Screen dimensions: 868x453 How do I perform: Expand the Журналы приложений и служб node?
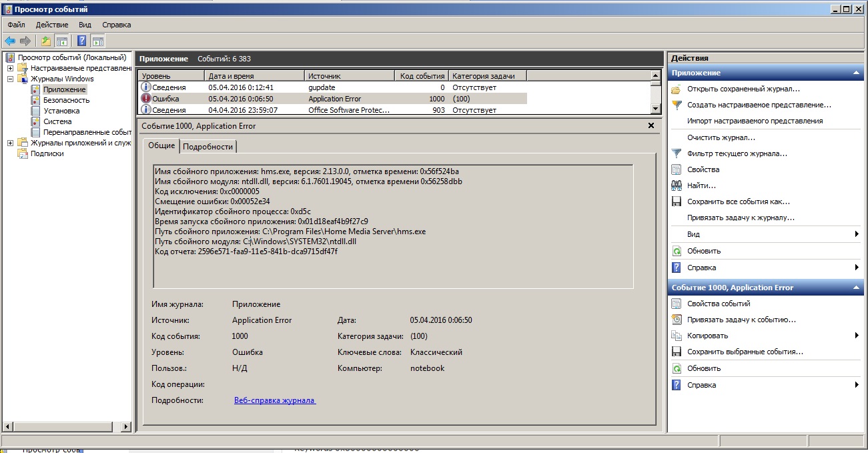pos(11,143)
